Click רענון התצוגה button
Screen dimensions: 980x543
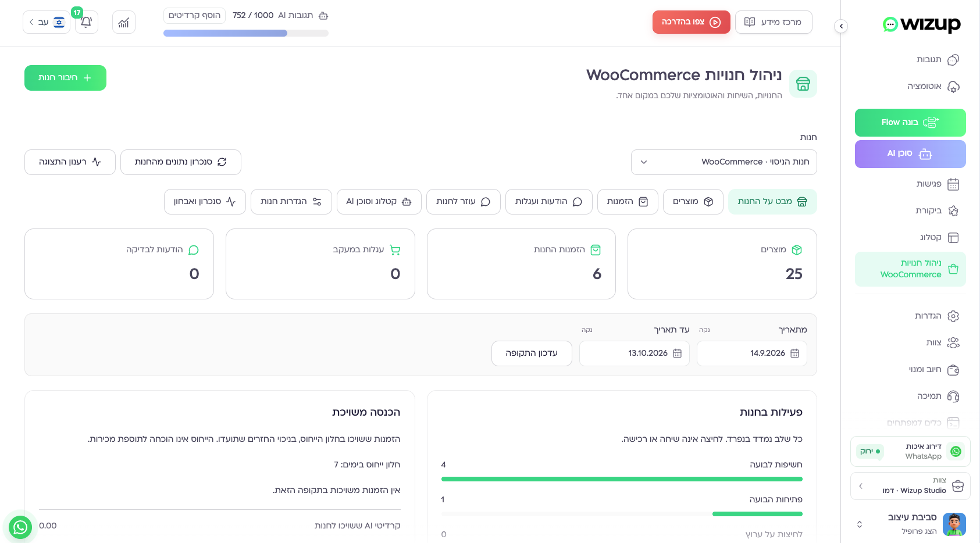[x=70, y=162]
